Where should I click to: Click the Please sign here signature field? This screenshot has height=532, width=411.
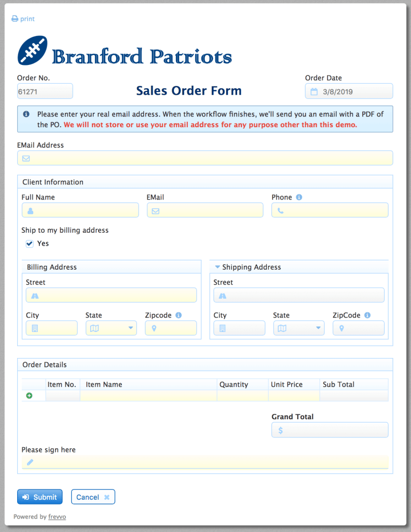(x=205, y=462)
